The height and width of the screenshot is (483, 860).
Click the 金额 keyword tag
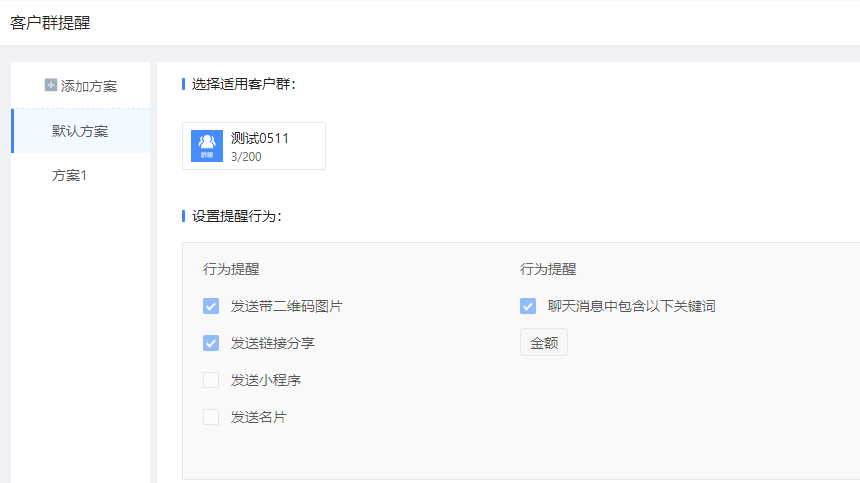[544, 343]
